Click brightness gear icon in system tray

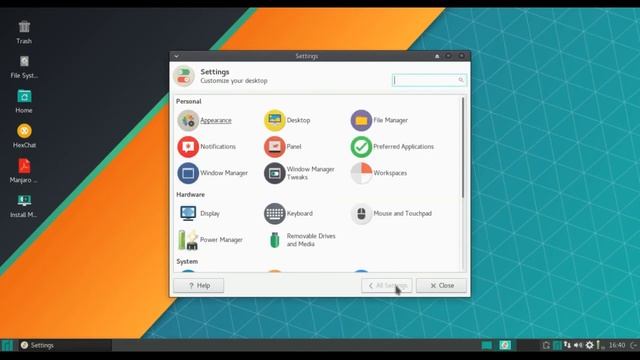[589, 345]
